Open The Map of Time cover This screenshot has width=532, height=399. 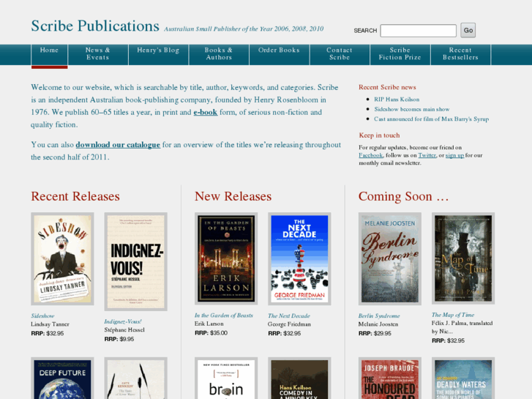463,258
